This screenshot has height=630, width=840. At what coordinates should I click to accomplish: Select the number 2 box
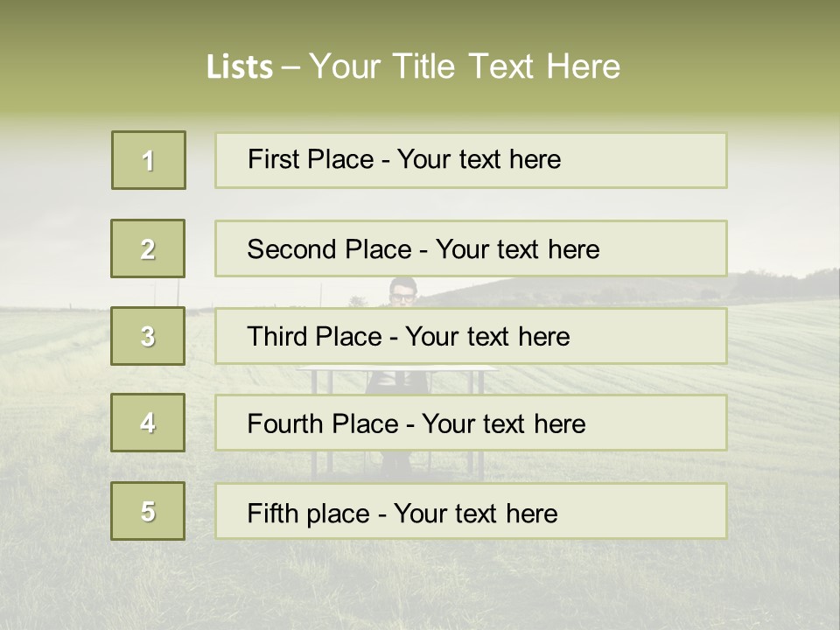tap(148, 248)
